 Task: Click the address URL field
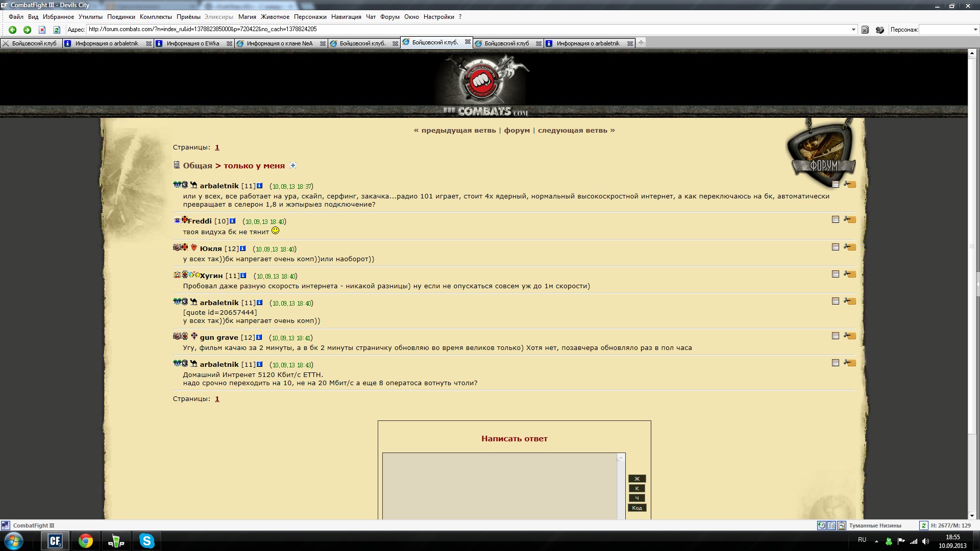point(467,30)
